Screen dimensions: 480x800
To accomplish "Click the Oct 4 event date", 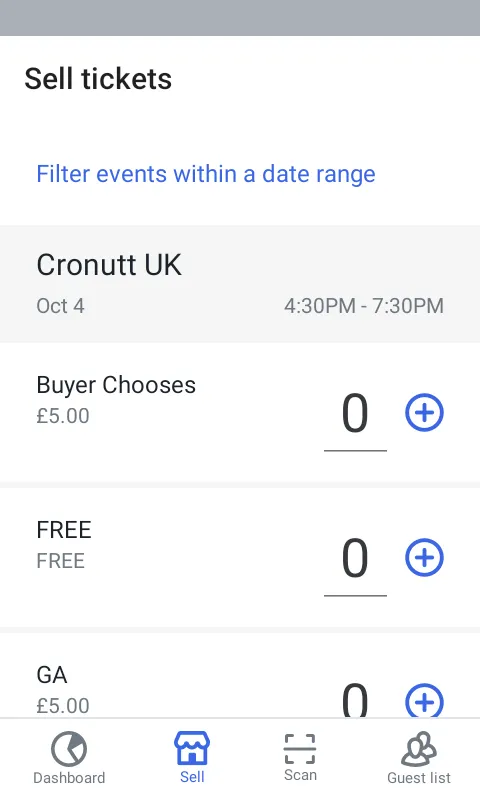I will [x=60, y=306].
